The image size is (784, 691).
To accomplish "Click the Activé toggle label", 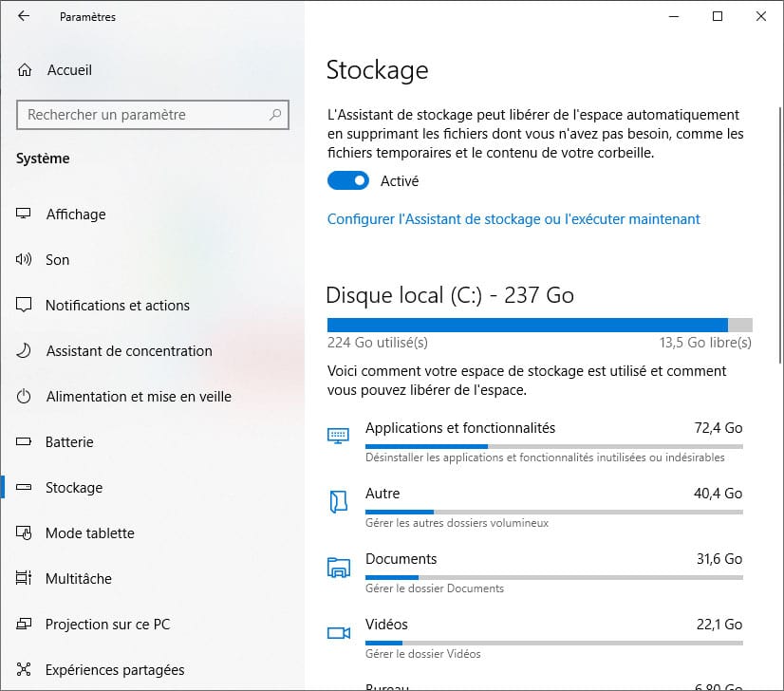I will tap(400, 181).
